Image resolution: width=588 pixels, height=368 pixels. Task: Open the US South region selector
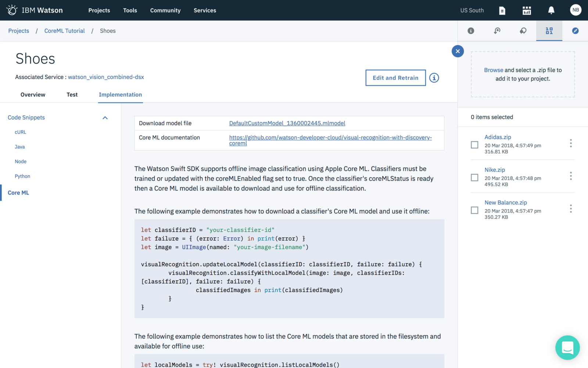coord(472,10)
